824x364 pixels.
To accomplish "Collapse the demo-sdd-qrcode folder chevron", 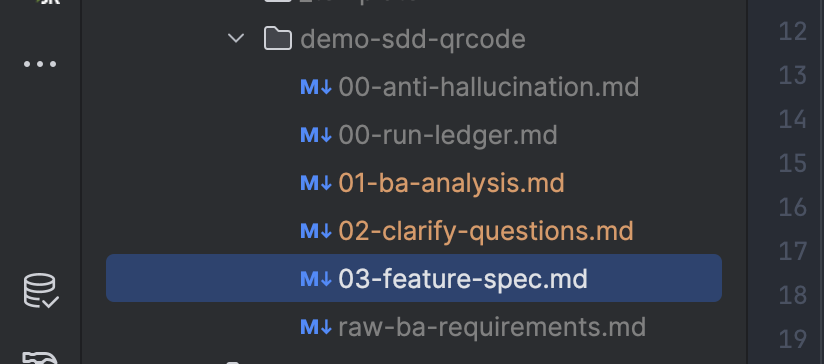I will coord(236,38).
